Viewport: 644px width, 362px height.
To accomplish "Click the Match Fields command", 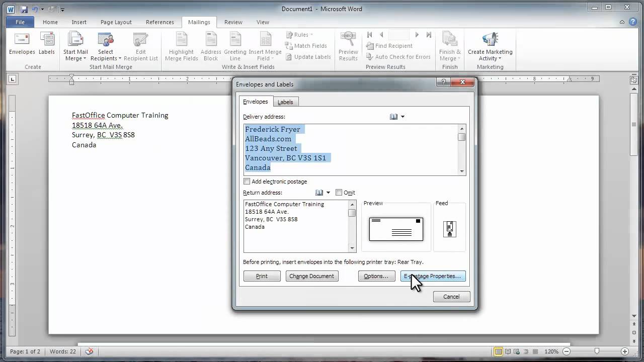I will (306, 46).
